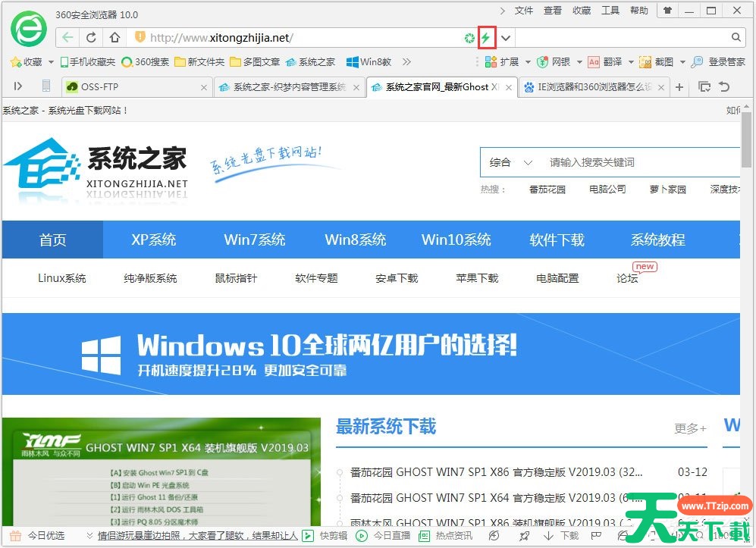The width and height of the screenshot is (756, 548).
Task: Close the OSS-FTP tab
Action: tap(203, 87)
